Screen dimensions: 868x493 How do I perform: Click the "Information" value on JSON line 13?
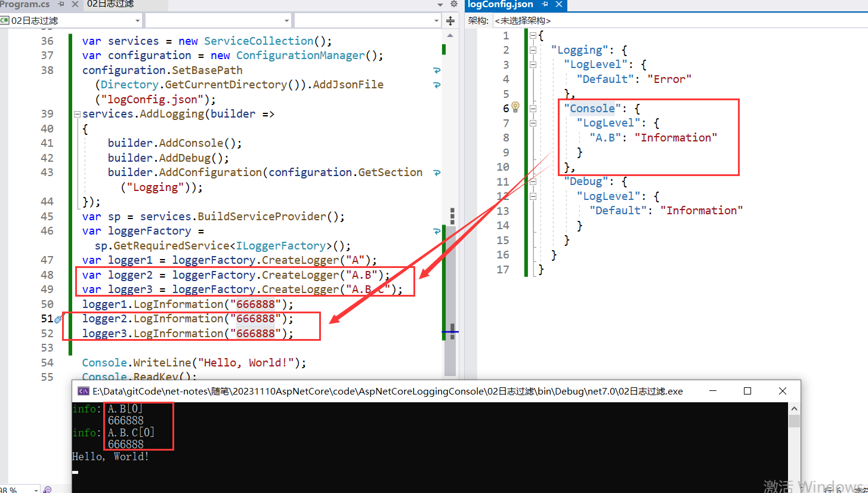[x=702, y=211]
